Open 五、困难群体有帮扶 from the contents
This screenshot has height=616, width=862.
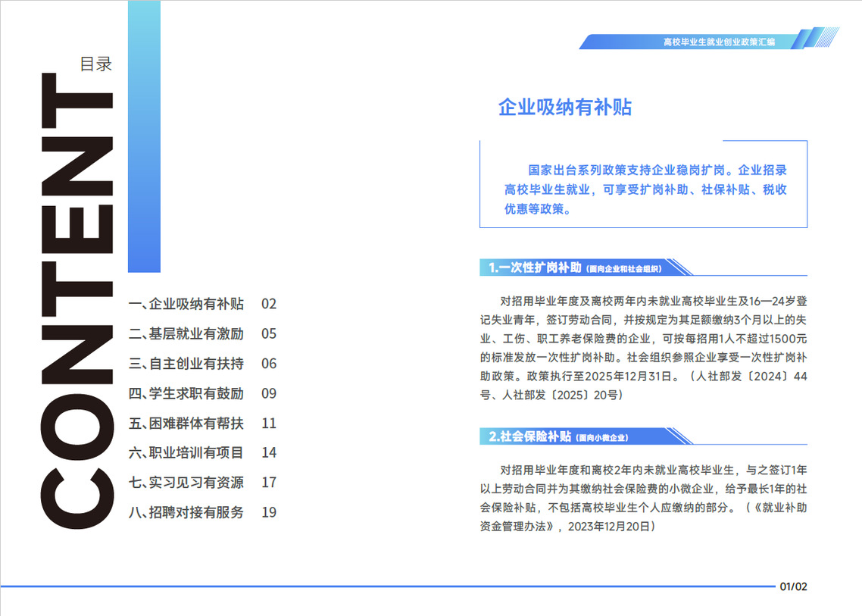point(186,423)
